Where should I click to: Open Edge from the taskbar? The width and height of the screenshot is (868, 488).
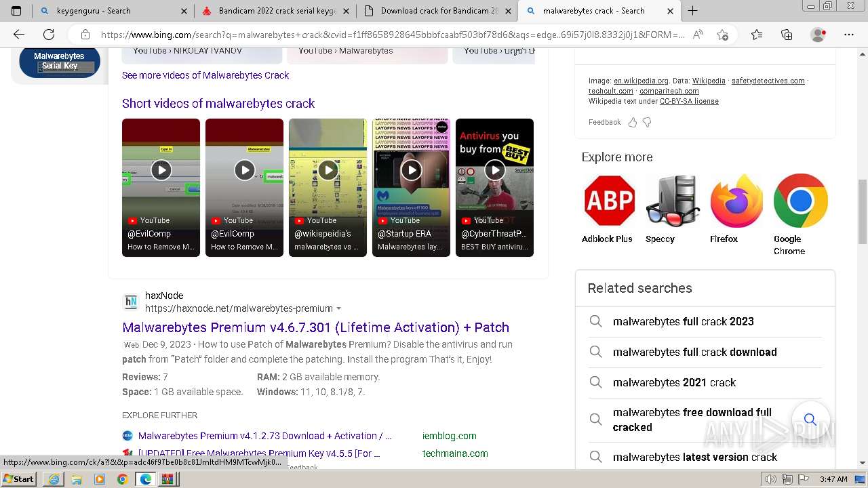145,479
